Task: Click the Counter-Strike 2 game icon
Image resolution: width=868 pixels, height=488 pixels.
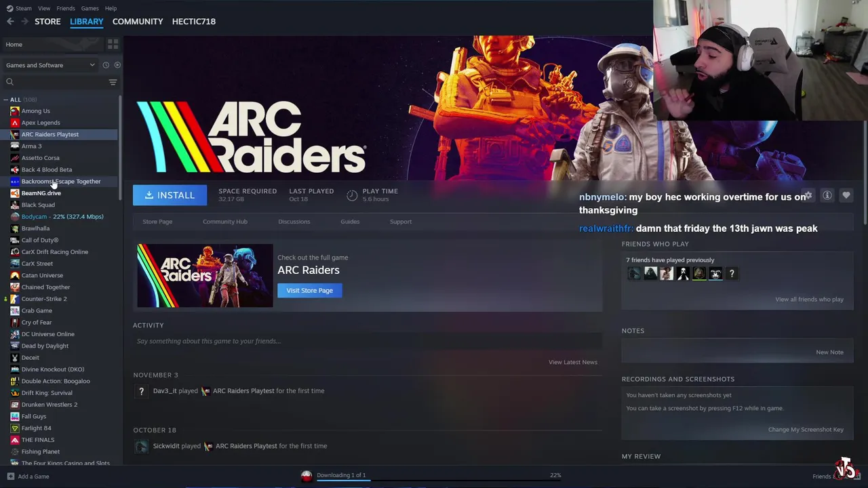Action: coord(15,299)
